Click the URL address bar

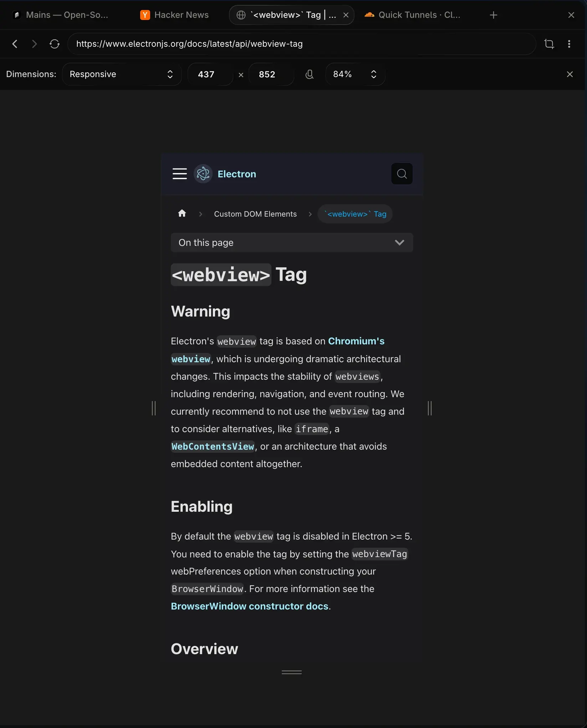[x=302, y=44]
